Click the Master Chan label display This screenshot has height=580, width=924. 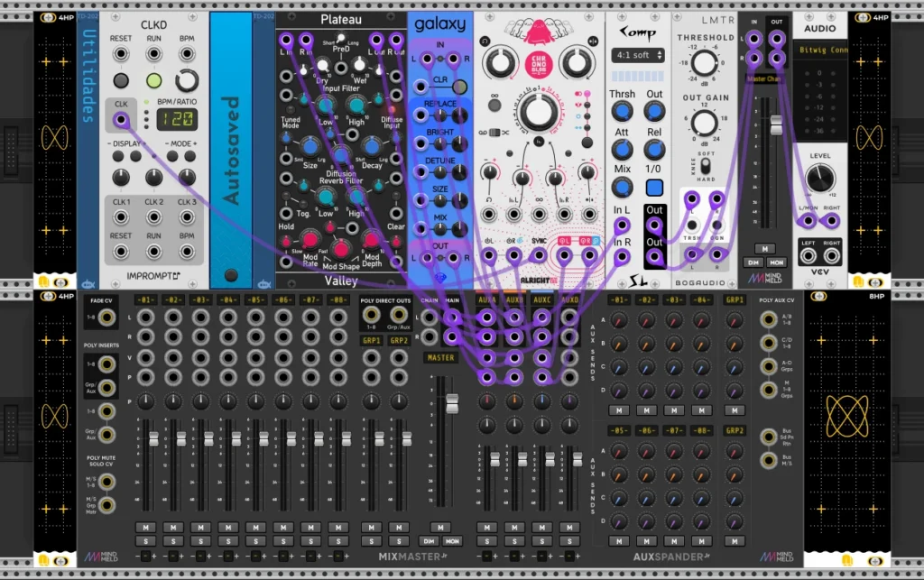coord(764,78)
